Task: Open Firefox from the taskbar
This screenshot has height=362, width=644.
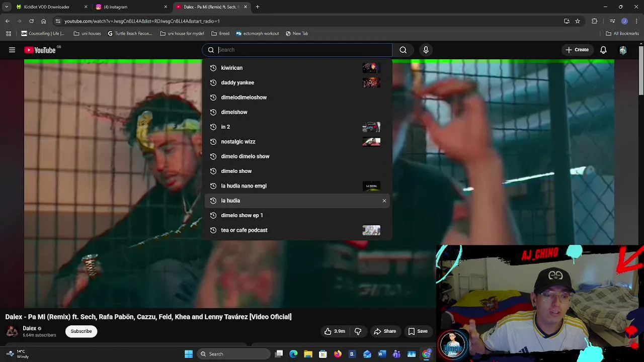Action: click(x=338, y=354)
